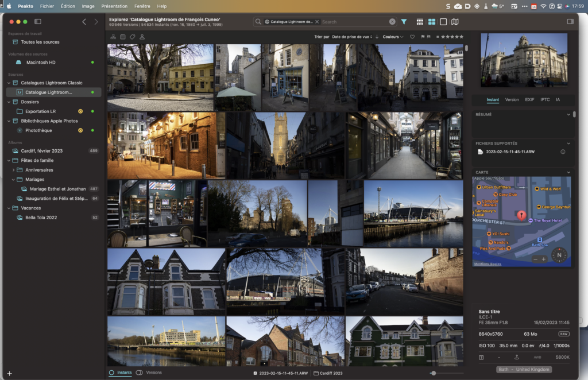The width and height of the screenshot is (588, 380).
Task: Open the Couleurs filter dropdown
Action: 393,37
